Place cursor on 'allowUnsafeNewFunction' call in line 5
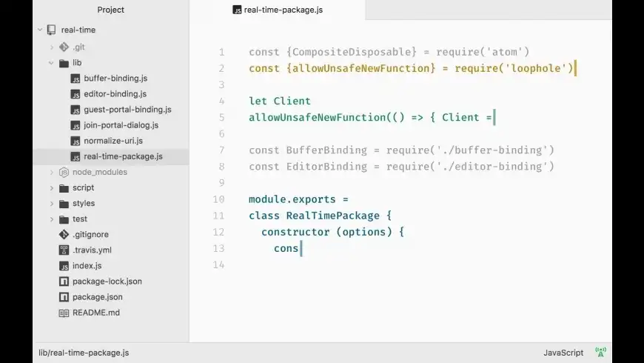644x363 pixels. (x=317, y=118)
